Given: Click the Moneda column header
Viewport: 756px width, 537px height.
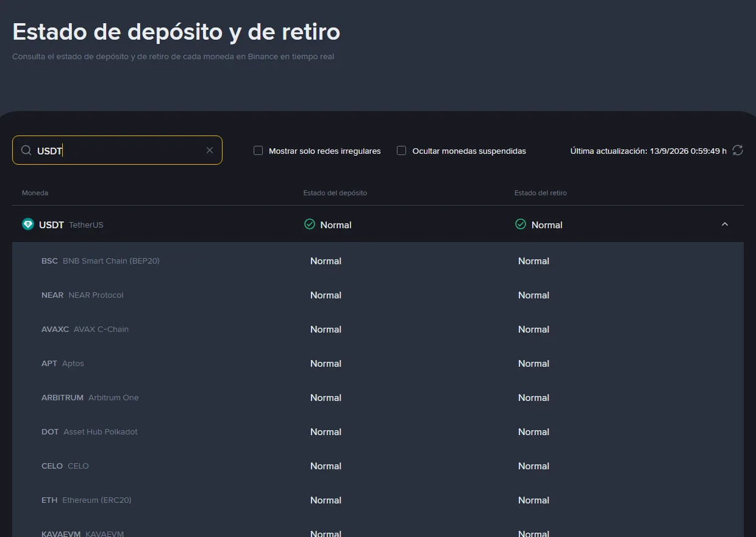Looking at the screenshot, I should [35, 193].
